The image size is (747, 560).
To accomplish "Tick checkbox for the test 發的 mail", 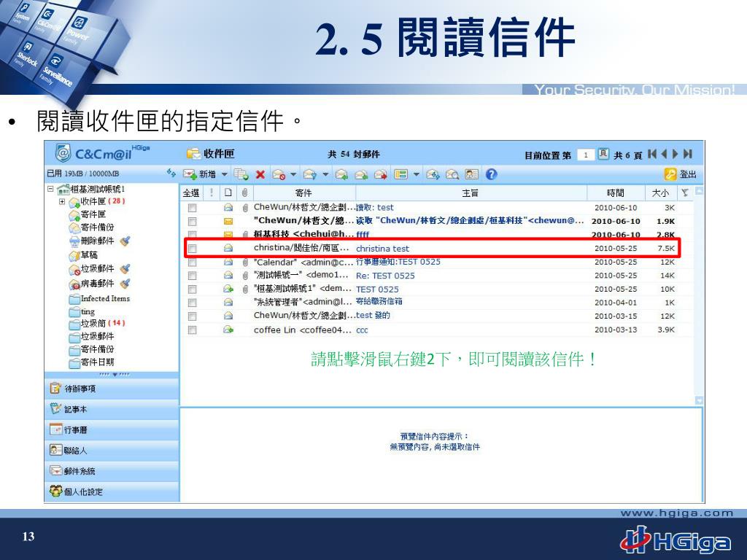I will (192, 316).
